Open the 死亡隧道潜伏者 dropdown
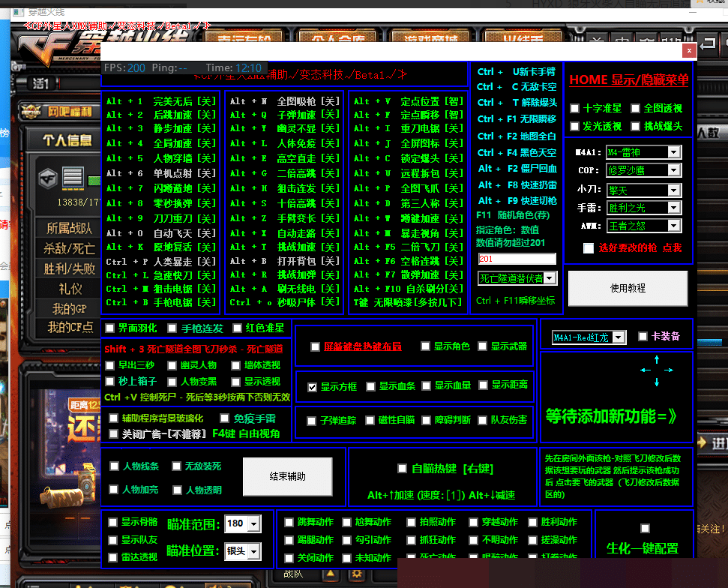728x588 pixels. [x=517, y=278]
